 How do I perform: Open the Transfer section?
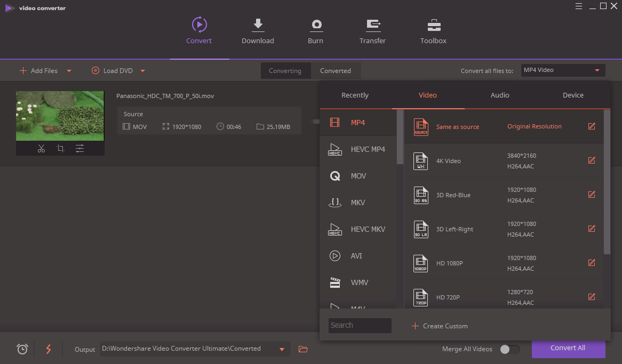(372, 30)
